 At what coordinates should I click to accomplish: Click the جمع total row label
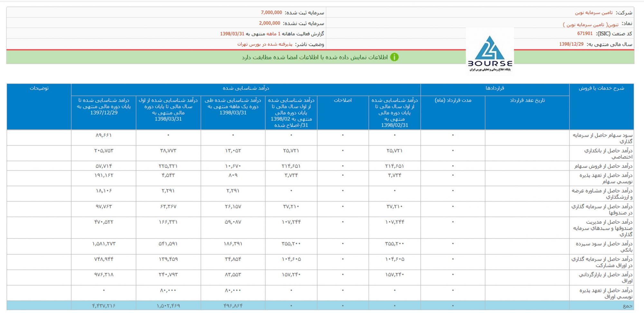pyautogui.click(x=627, y=306)
